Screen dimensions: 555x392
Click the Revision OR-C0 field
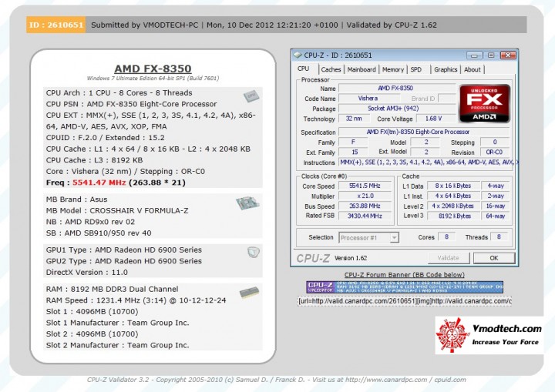point(495,152)
